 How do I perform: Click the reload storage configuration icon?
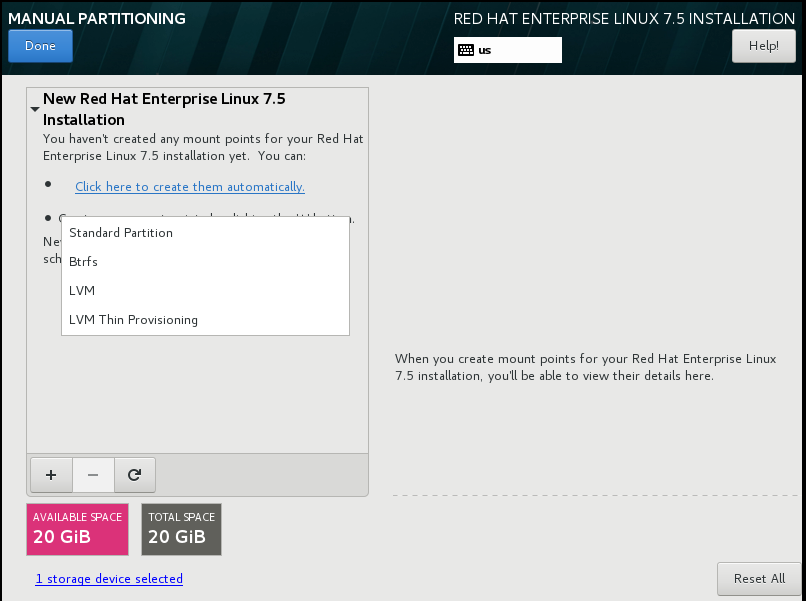pos(135,475)
